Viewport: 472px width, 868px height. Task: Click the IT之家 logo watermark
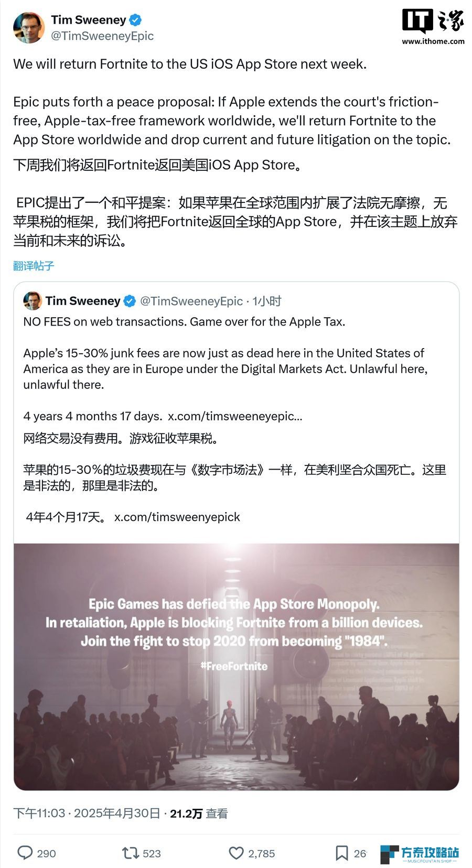point(433,27)
